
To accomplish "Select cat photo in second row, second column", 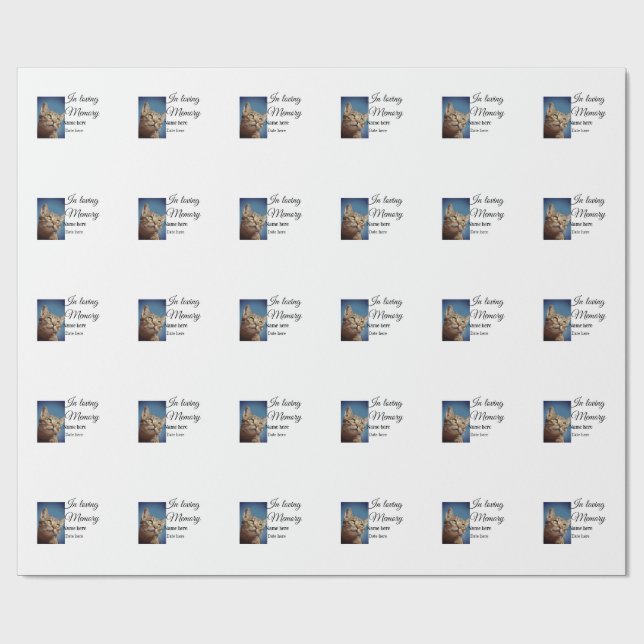I will click(152, 218).
